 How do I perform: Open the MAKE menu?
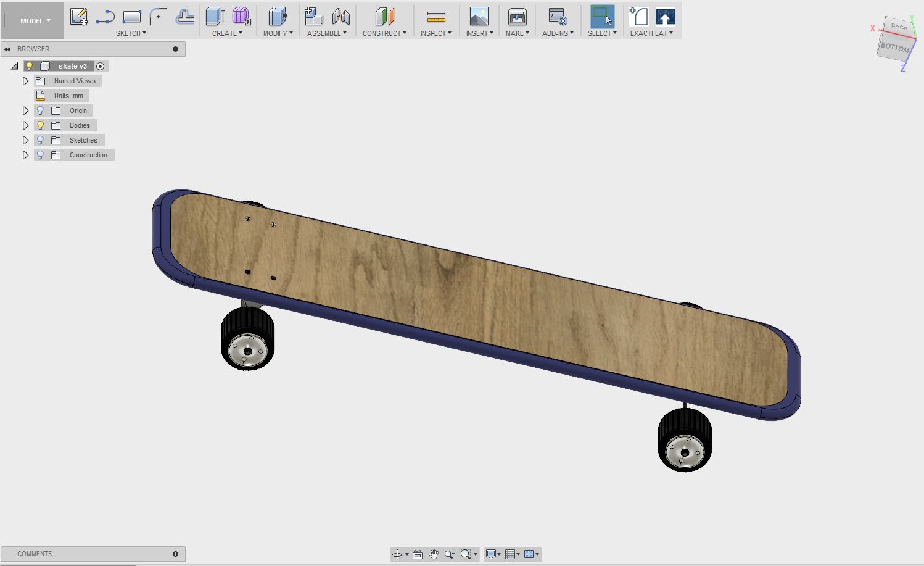tap(518, 33)
